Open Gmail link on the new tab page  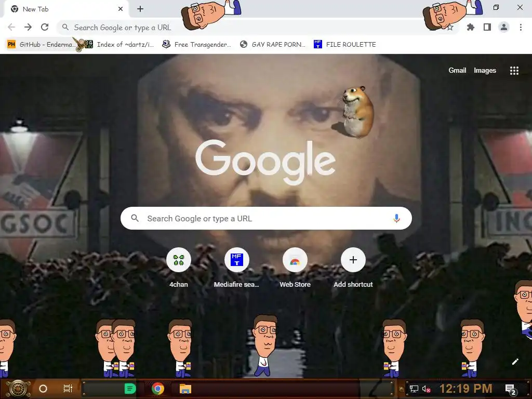pyautogui.click(x=457, y=70)
